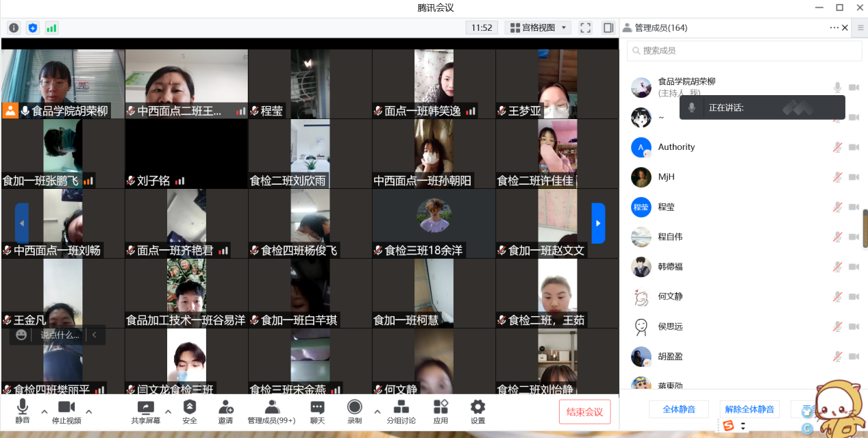Screen dimensions: 868x438
Task: Toggle MjH's camera in member list
Action: tap(854, 177)
